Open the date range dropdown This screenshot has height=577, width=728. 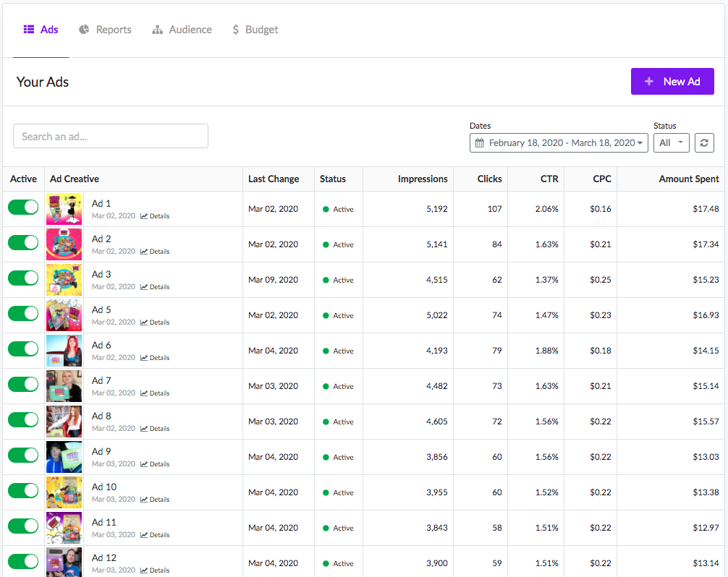(x=559, y=143)
